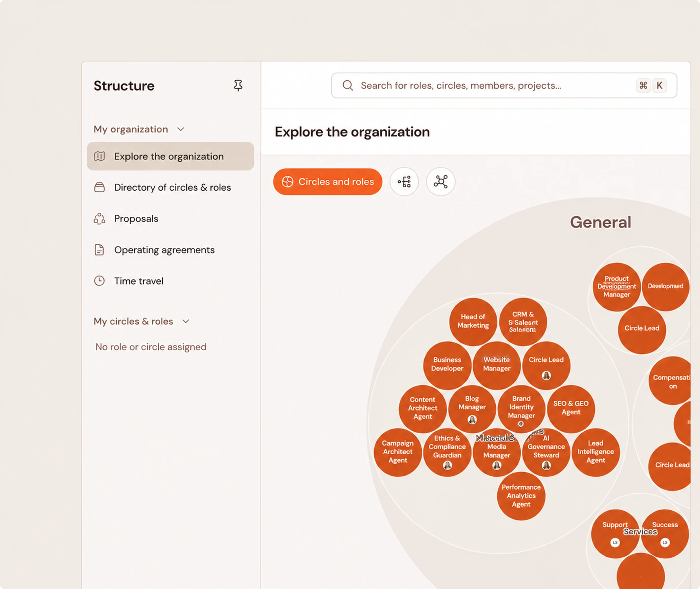Select the AI Governance Steward role
Image resolution: width=700 pixels, height=589 pixels.
[x=546, y=452]
